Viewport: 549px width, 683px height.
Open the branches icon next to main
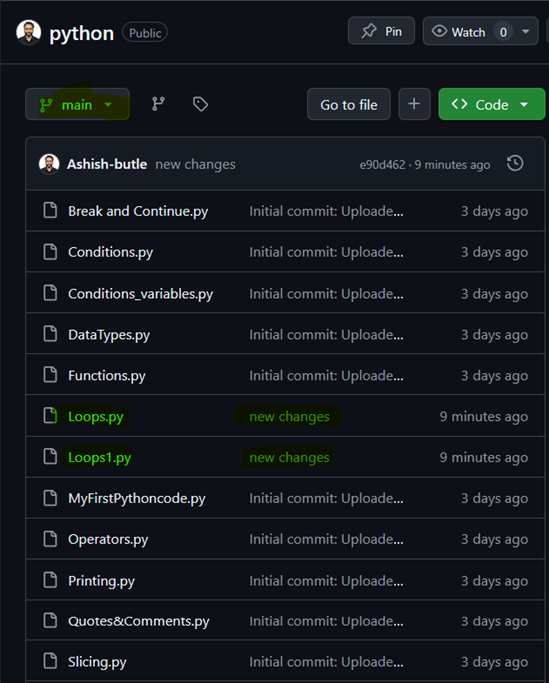pyautogui.click(x=158, y=104)
